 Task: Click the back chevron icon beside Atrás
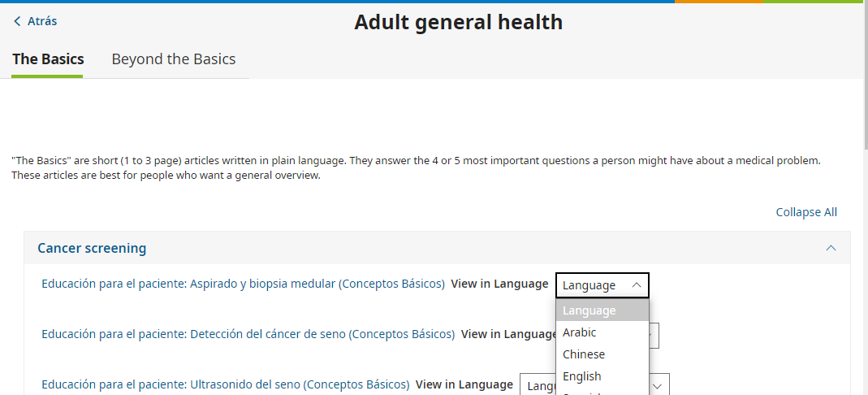tap(17, 21)
